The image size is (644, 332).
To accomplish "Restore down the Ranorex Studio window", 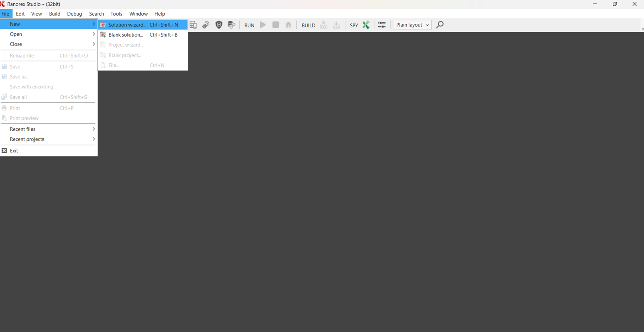I will point(615,4).
